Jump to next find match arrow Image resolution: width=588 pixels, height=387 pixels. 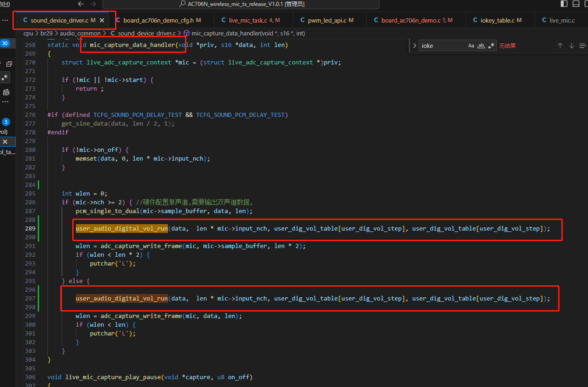(571, 46)
